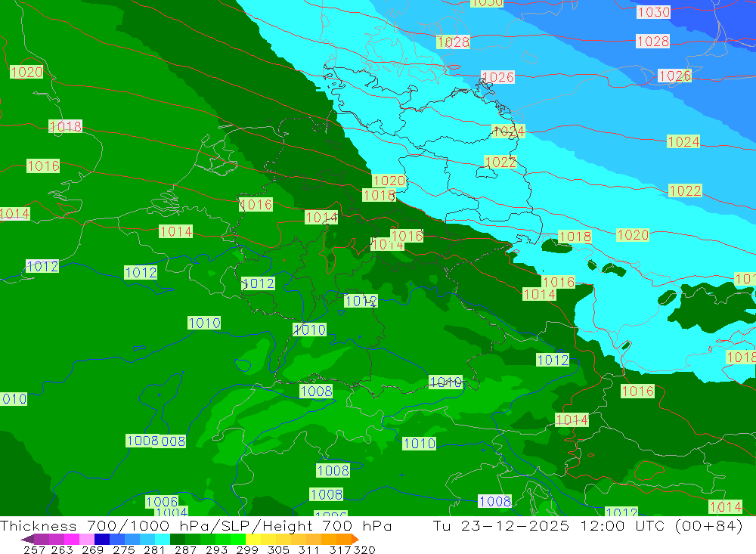Select the pure yellow legend swatch
The image size is (756, 554).
click(253, 539)
